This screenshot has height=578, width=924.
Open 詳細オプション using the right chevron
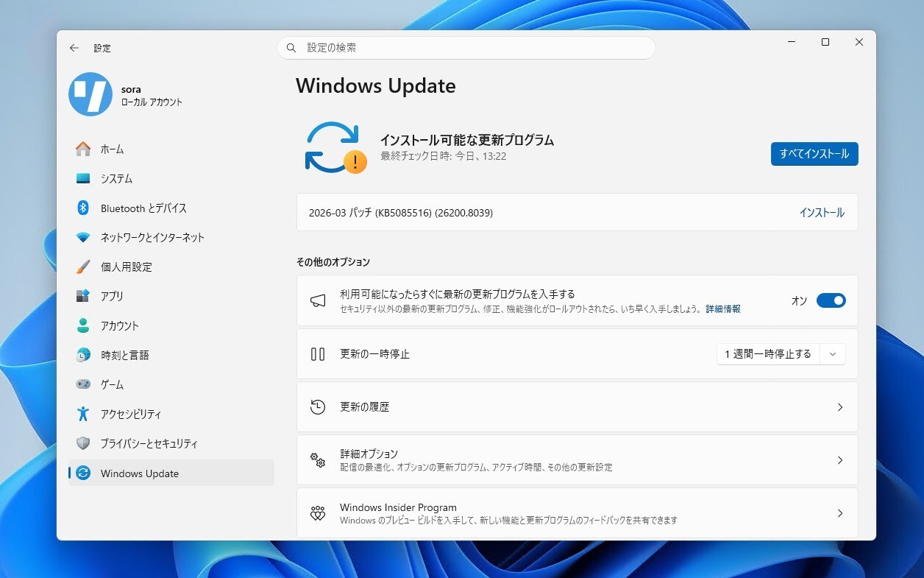[x=839, y=460]
